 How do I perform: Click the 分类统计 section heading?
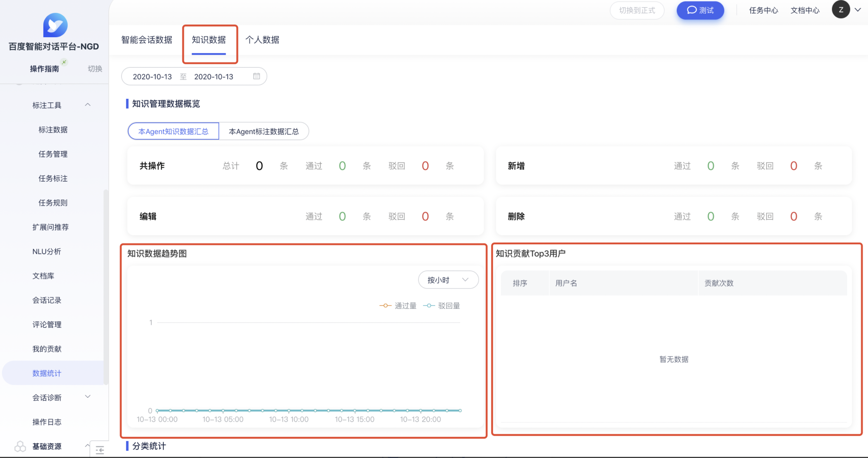tap(149, 446)
